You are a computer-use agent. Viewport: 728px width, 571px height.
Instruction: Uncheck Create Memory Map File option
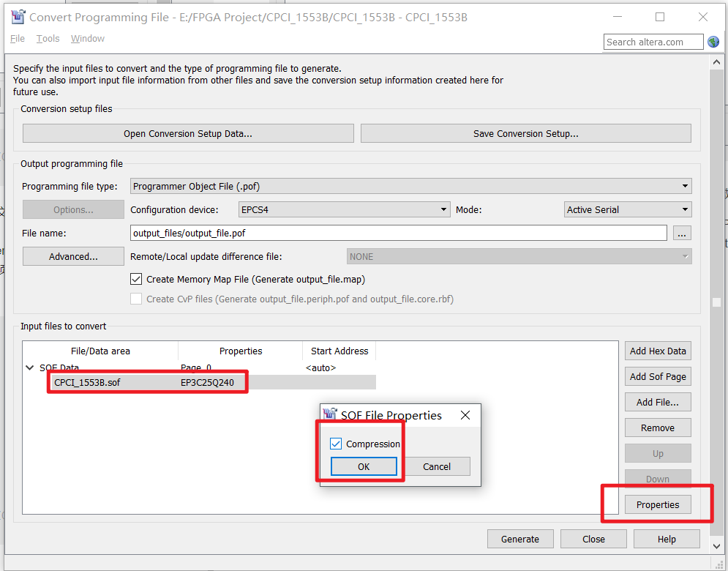click(136, 279)
